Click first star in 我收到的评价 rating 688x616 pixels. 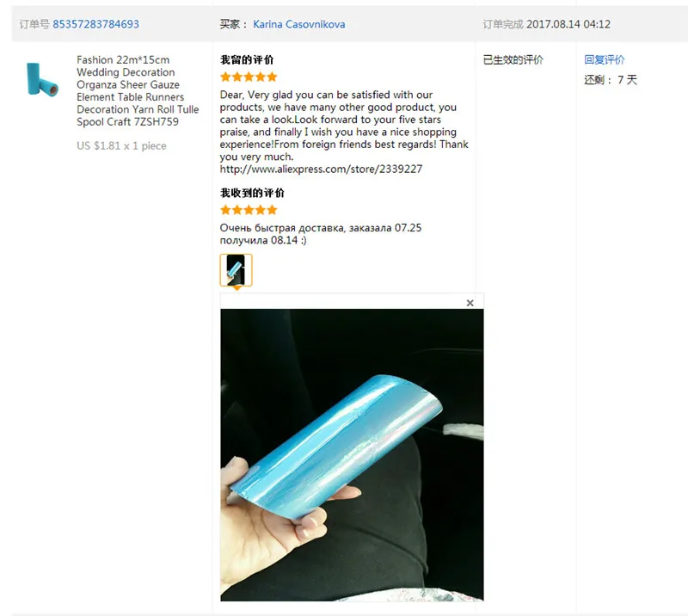225,210
